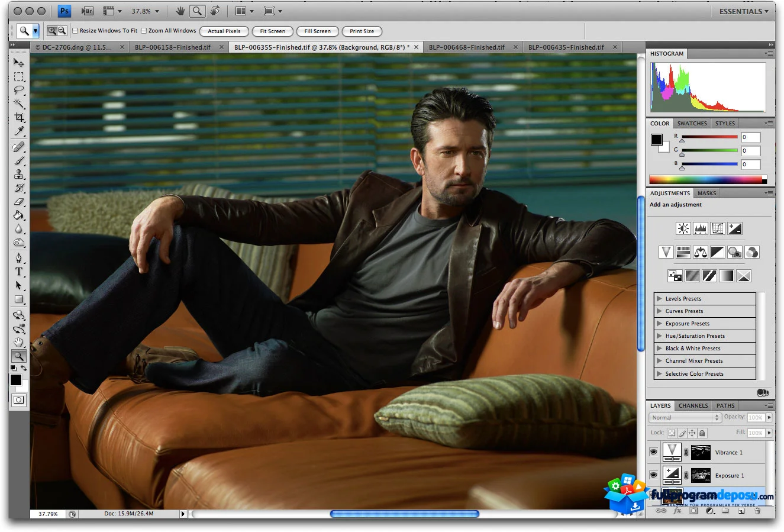This screenshot has height=532, width=784.
Task: Switch to BLP-006468-Finished.tif document tab
Action: click(x=467, y=47)
